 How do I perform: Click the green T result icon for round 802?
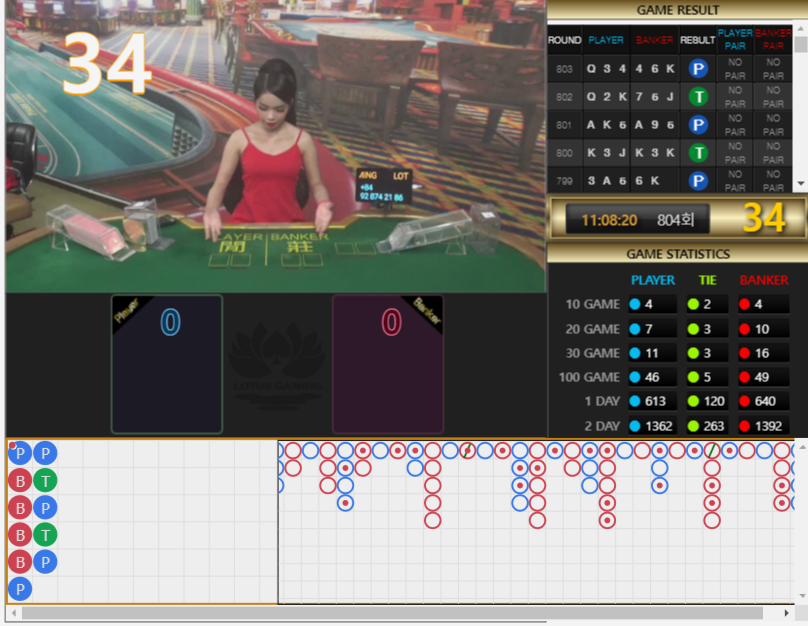698,97
